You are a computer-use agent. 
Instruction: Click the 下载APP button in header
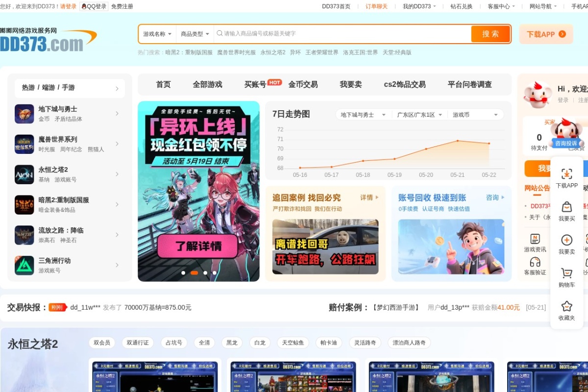click(546, 34)
